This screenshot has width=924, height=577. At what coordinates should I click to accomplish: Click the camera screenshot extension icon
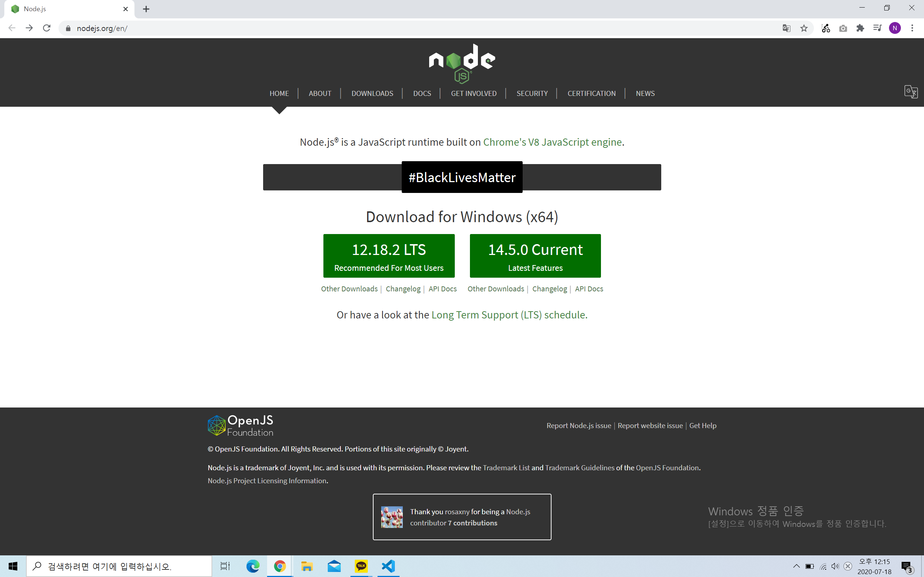tap(843, 28)
